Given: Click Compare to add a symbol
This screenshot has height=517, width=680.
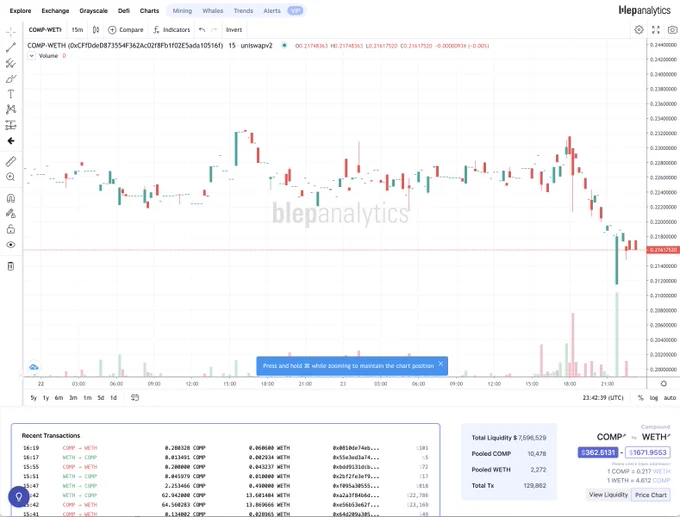Looking at the screenshot, I should pos(126,29).
